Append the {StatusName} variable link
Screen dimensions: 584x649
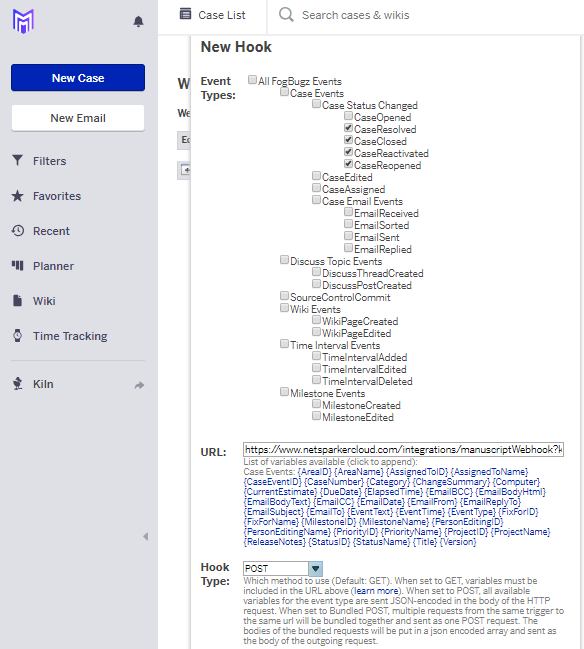click(x=381, y=542)
